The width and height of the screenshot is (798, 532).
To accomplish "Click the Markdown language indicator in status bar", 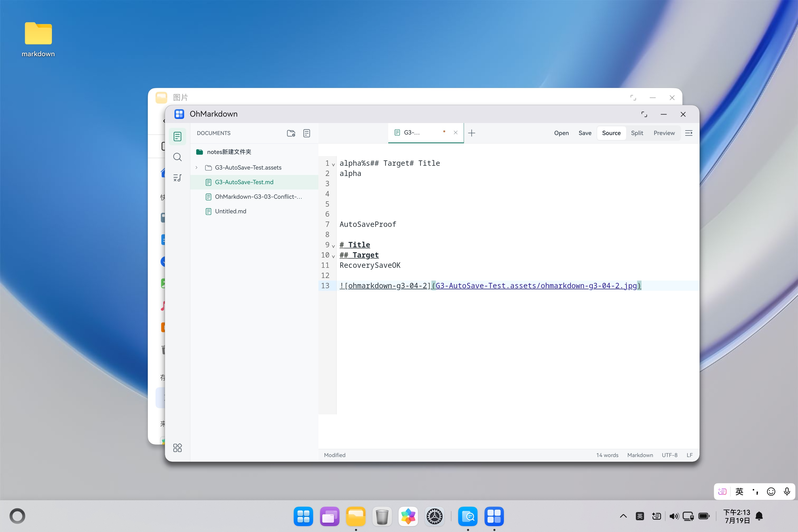I will [640, 455].
